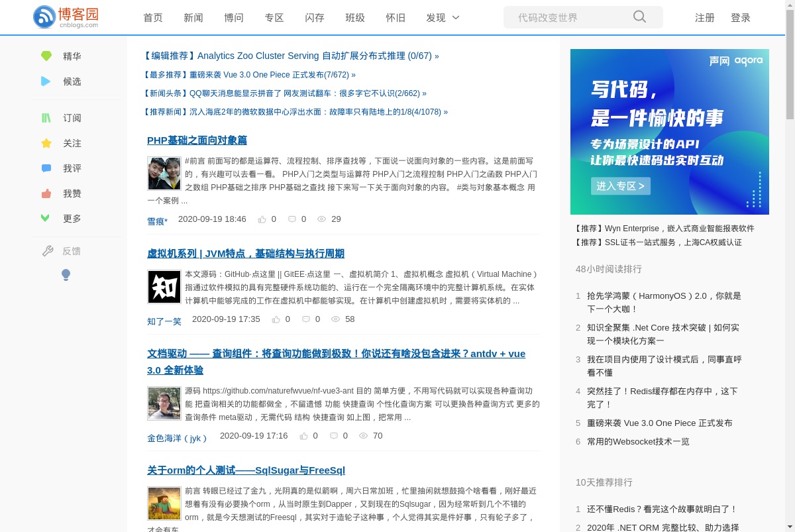
Task: Click view-count eye icon showing 58
Action: [x=336, y=319]
